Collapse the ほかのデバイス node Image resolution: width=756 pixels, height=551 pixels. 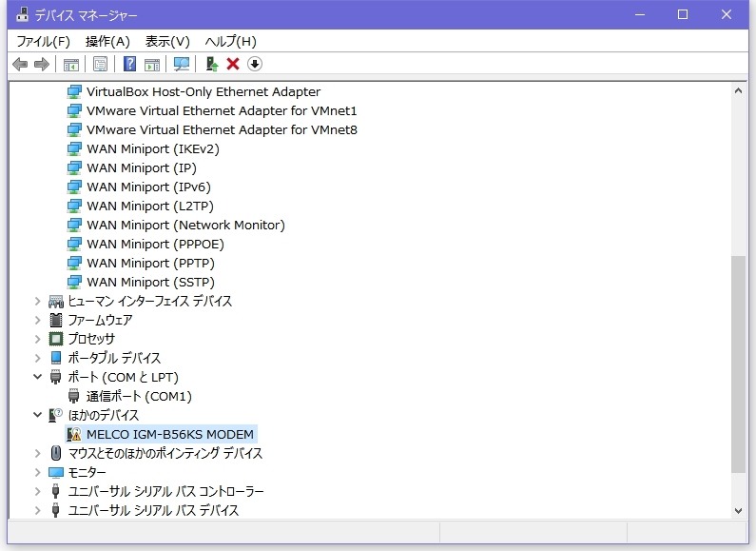pyautogui.click(x=38, y=415)
